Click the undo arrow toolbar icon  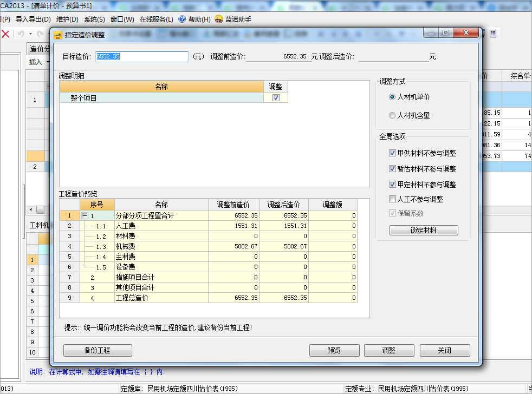click(x=21, y=34)
